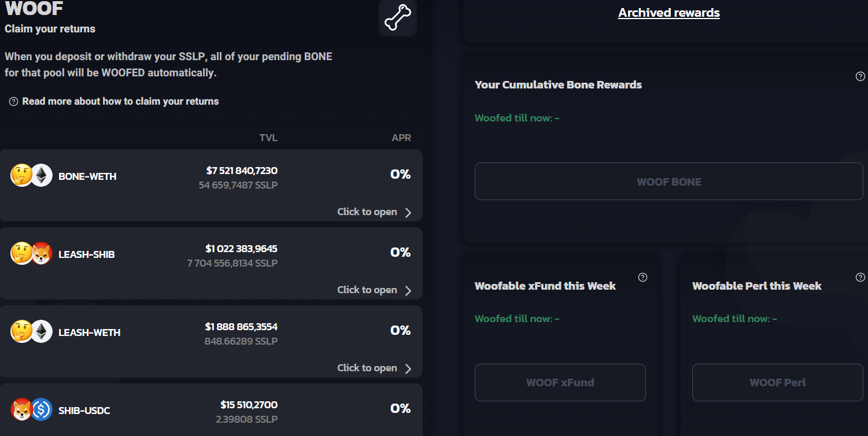Image resolution: width=868 pixels, height=436 pixels.
Task: Open Read more about how to claim returns
Action: pos(120,101)
